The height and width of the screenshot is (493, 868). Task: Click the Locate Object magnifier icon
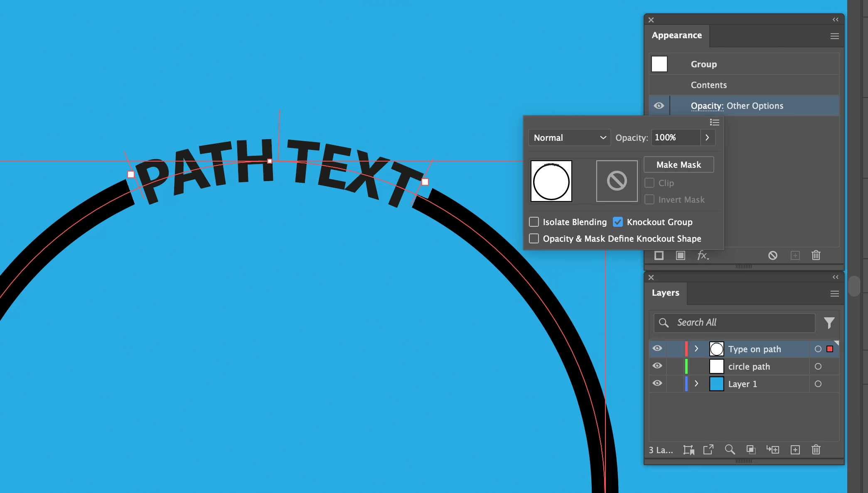coord(730,450)
